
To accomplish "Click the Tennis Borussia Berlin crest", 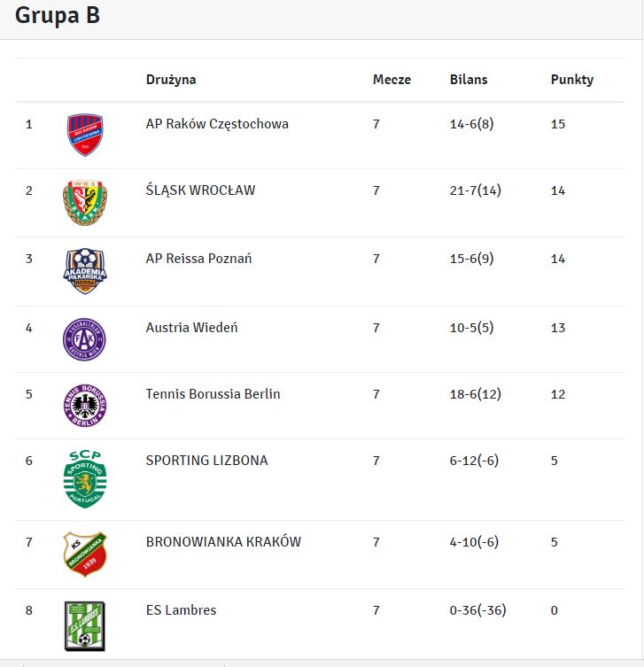I will [x=85, y=406].
